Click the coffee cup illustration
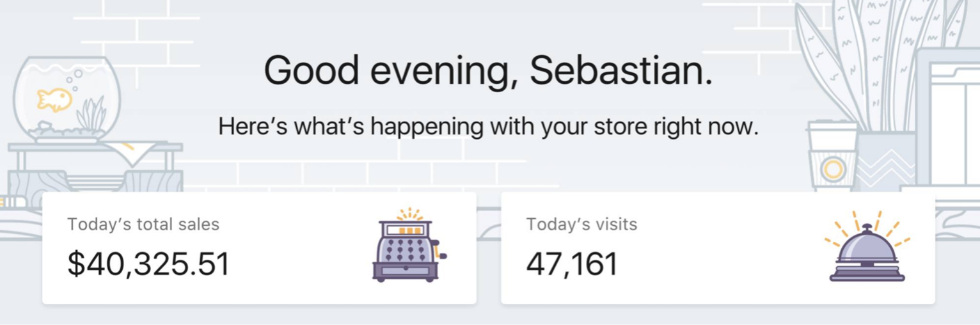This screenshot has height=325, width=980. [x=832, y=155]
